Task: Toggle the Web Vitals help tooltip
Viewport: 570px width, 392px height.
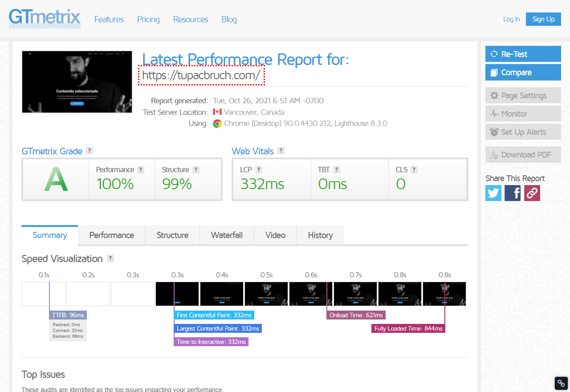Action: (x=281, y=150)
